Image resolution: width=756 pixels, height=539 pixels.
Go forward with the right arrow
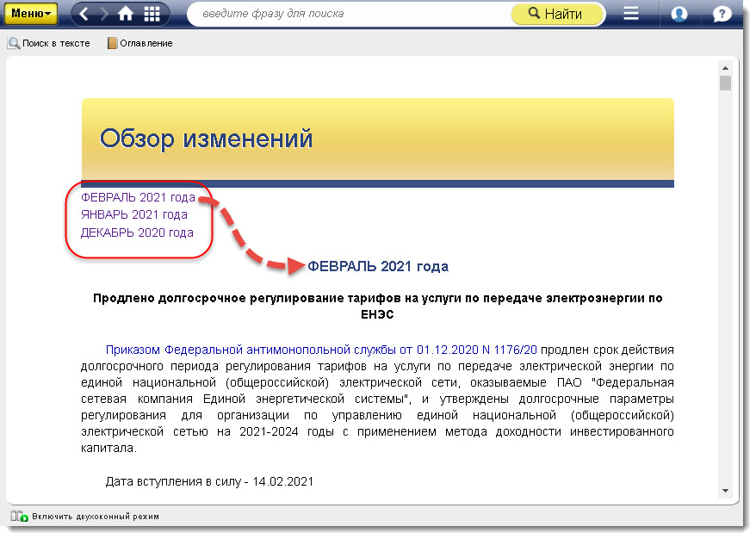105,14
